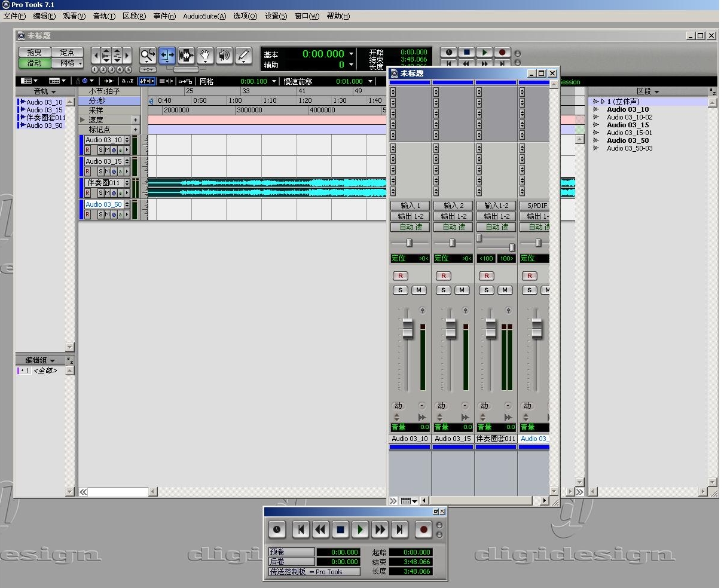The width and height of the screenshot is (724, 588).
Task: Select the Scrubber speaker tool
Action: tap(224, 56)
